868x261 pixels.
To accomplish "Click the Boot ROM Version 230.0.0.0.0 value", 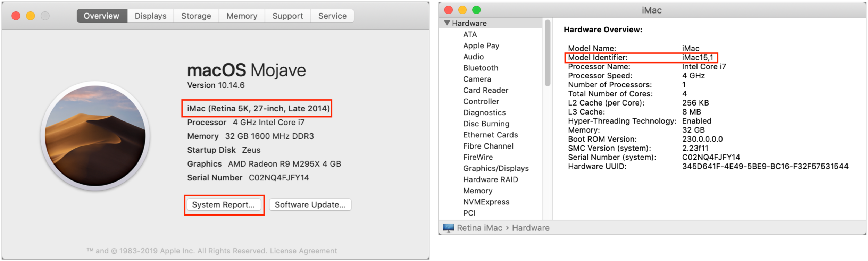I will click(702, 139).
